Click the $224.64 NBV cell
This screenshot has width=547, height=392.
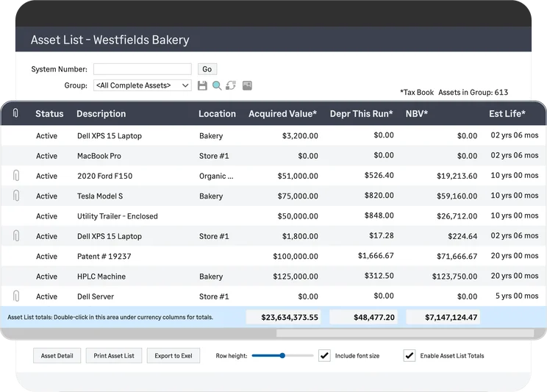coord(462,236)
